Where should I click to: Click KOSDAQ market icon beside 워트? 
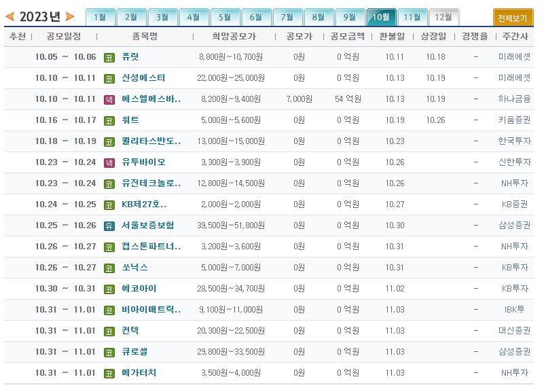pos(109,121)
